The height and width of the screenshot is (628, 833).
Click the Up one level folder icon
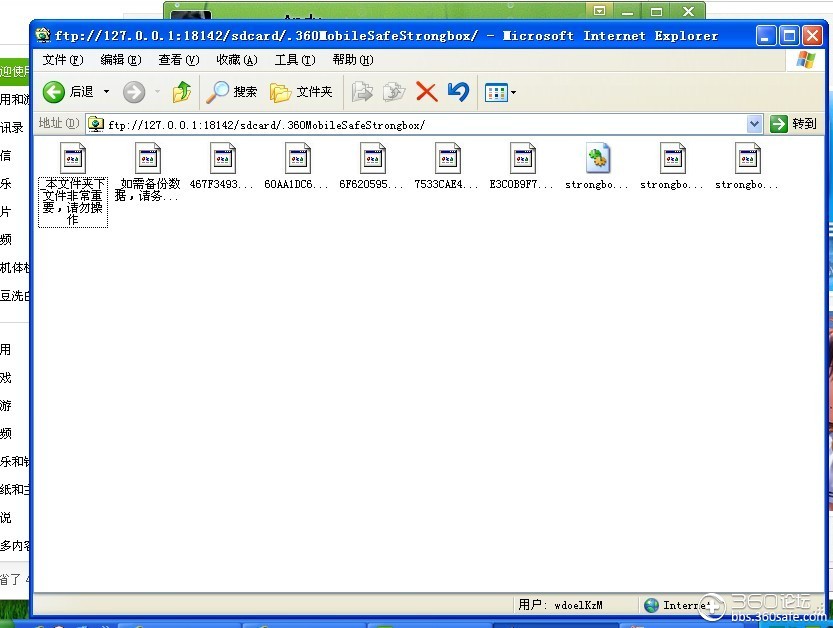coord(181,92)
